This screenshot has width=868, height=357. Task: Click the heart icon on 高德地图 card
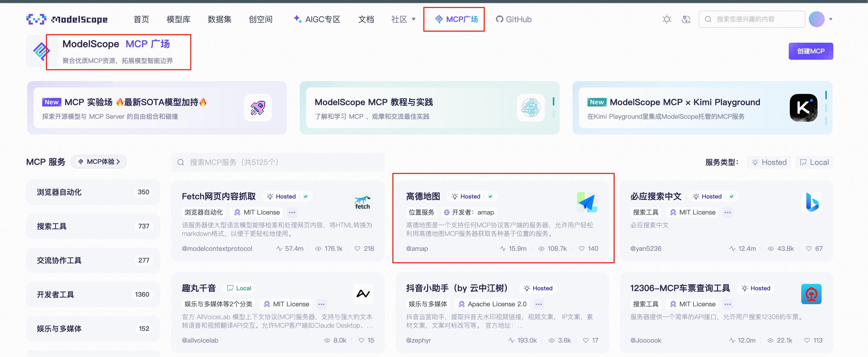pyautogui.click(x=581, y=249)
